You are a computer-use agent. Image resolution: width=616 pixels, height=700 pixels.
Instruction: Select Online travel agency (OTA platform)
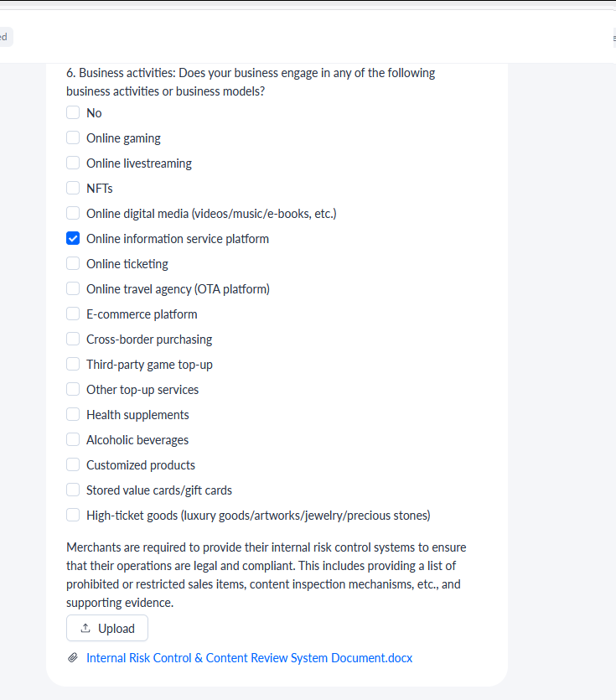point(73,288)
